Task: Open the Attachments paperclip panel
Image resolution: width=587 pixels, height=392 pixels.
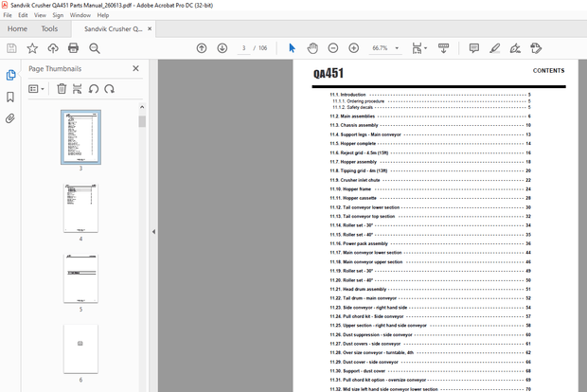Action: (x=10, y=118)
